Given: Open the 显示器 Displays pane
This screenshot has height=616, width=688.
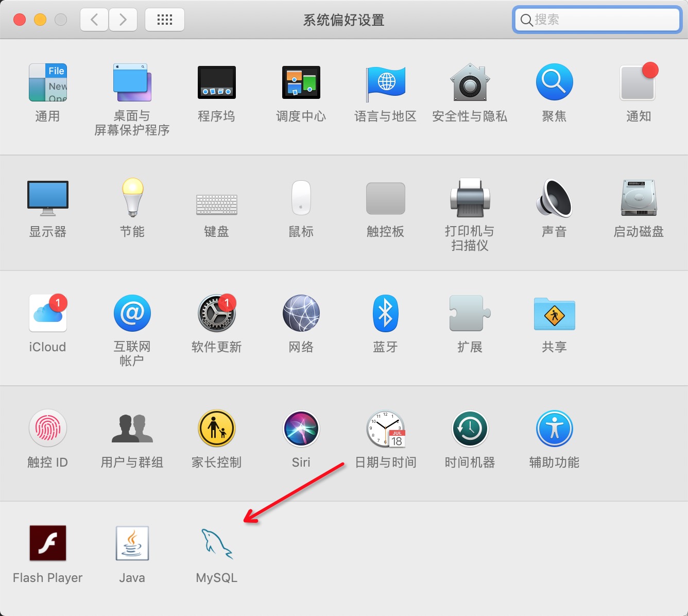Looking at the screenshot, I should pyautogui.click(x=48, y=198).
